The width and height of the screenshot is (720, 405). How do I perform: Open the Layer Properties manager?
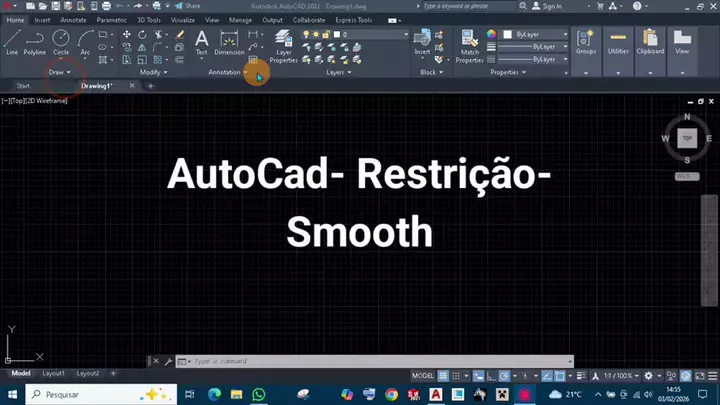click(284, 45)
